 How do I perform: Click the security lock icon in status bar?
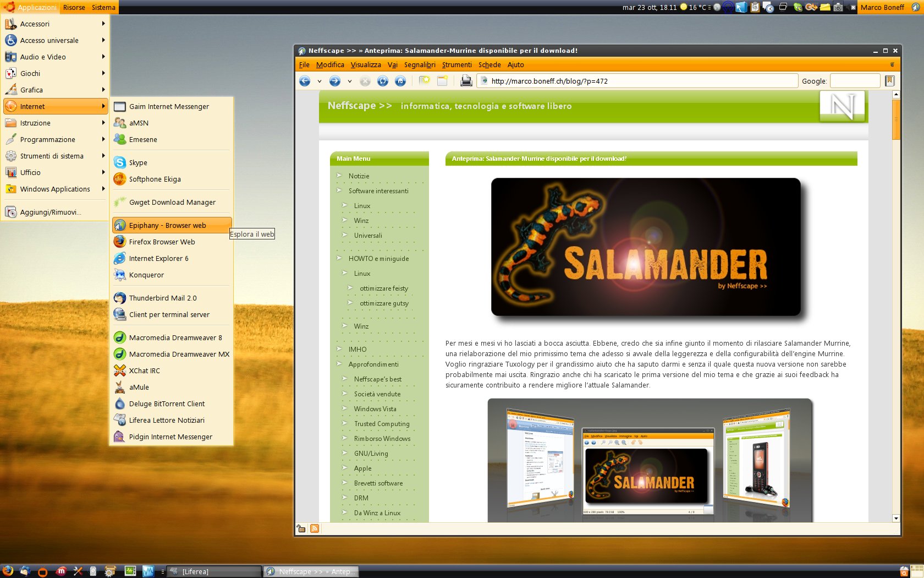pos(301,528)
